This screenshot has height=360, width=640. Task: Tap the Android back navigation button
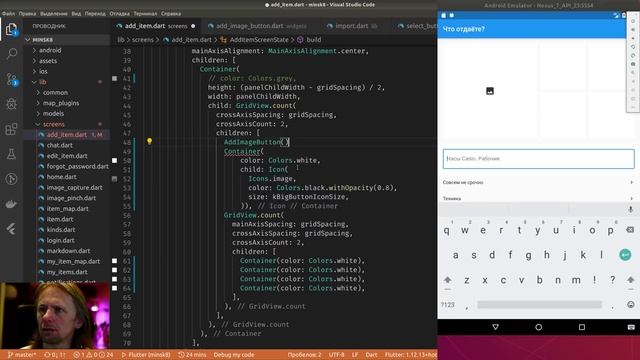click(x=496, y=327)
